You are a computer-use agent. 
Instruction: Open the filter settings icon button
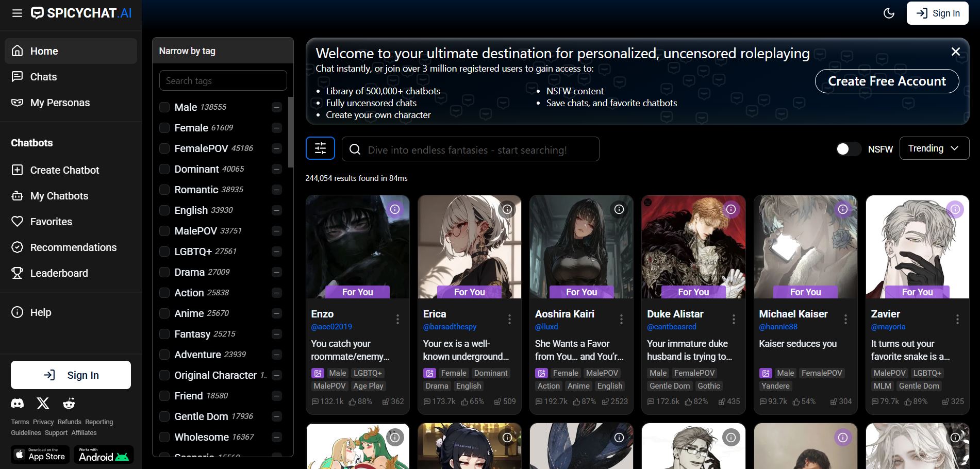(x=320, y=148)
